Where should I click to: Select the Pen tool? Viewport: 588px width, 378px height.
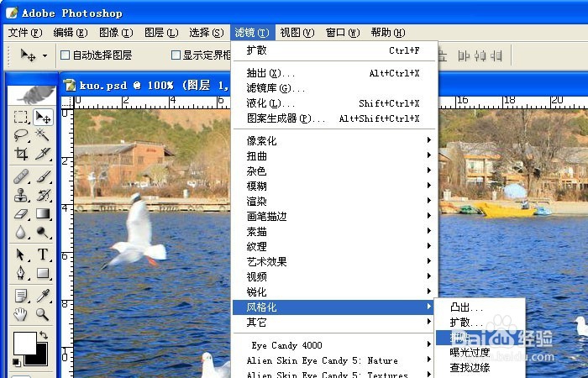pyautogui.click(x=21, y=273)
